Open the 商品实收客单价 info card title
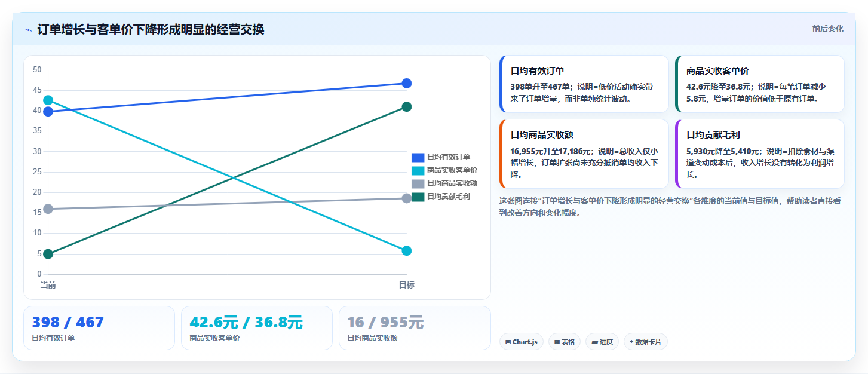 717,70
